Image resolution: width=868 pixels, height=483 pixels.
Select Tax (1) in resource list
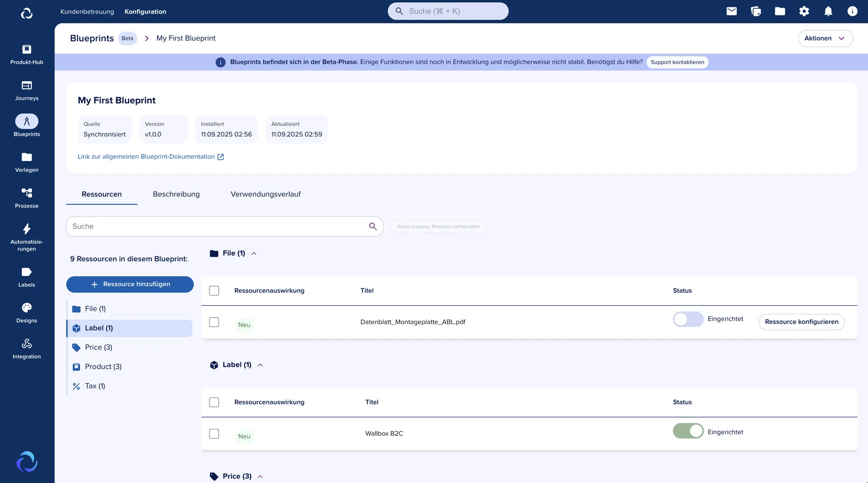130,386
